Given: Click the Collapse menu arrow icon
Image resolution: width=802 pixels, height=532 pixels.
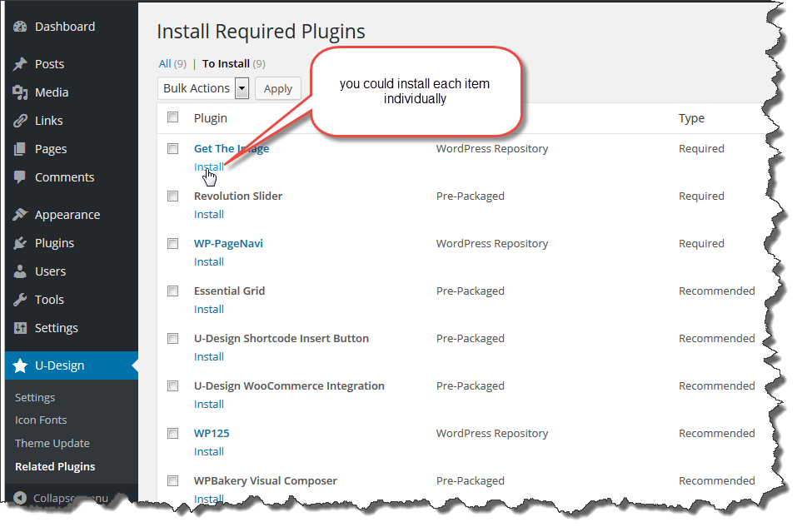Looking at the screenshot, I should (x=20, y=498).
